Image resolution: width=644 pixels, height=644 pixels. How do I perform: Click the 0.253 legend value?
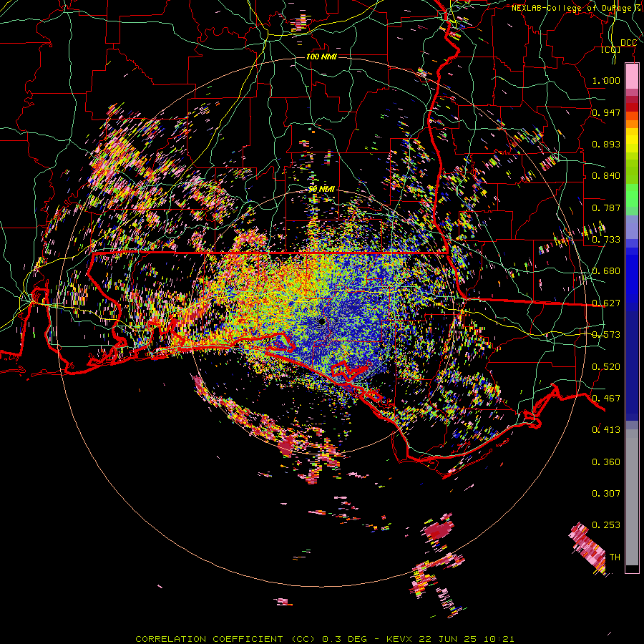(606, 525)
